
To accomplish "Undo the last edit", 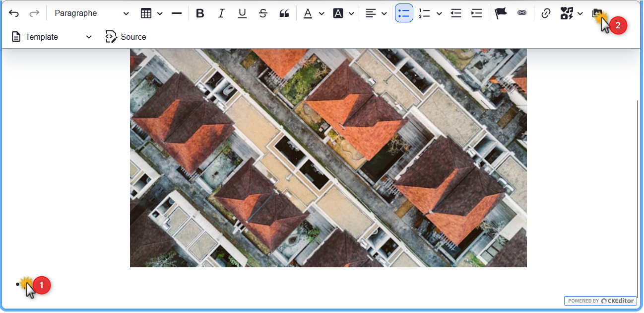I will (x=14, y=13).
